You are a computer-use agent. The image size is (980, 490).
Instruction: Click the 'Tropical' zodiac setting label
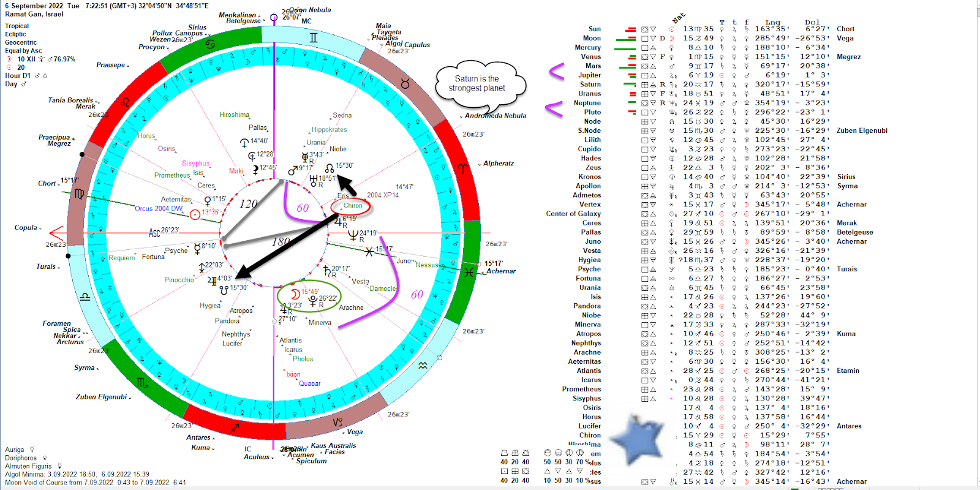[x=17, y=26]
